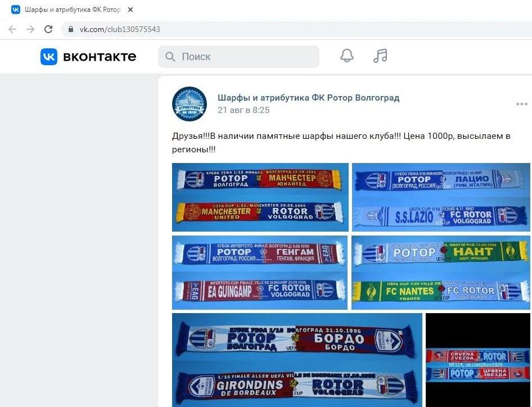Open the post options three-dot menu
This screenshot has height=407, width=532.
[521, 104]
